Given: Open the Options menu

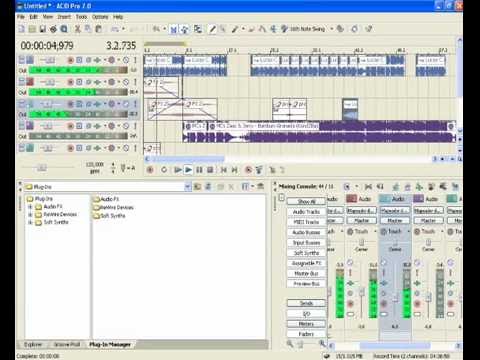Looking at the screenshot, I should 100,17.
